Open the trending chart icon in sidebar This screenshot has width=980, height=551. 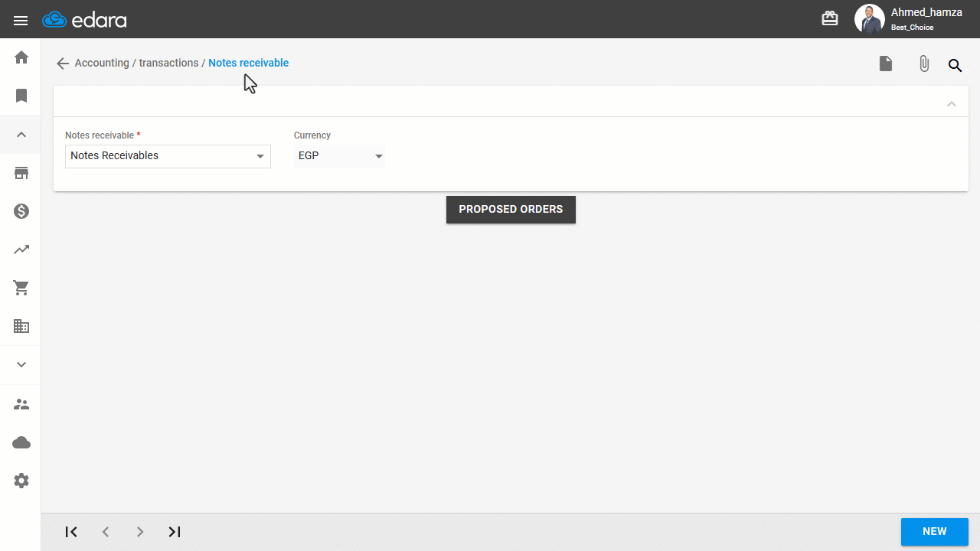point(21,249)
